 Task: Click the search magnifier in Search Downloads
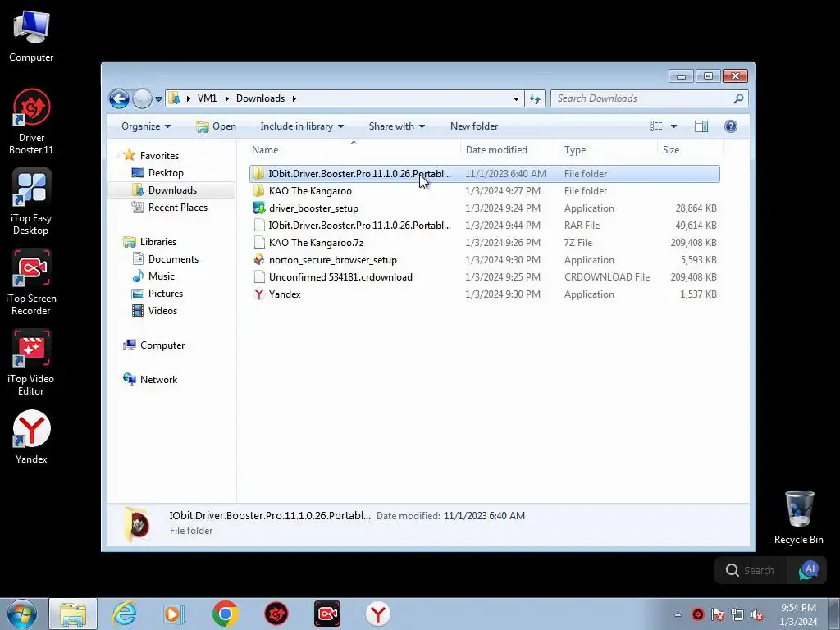point(738,98)
